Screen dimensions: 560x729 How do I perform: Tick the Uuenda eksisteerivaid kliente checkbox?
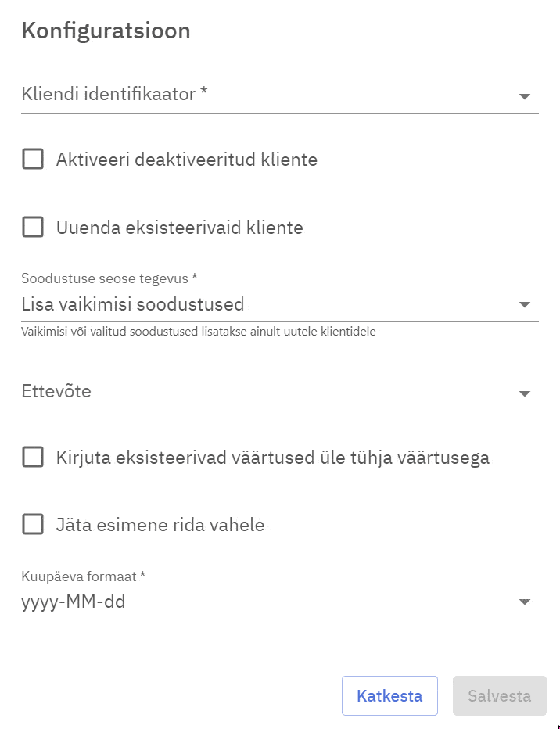tap(33, 227)
